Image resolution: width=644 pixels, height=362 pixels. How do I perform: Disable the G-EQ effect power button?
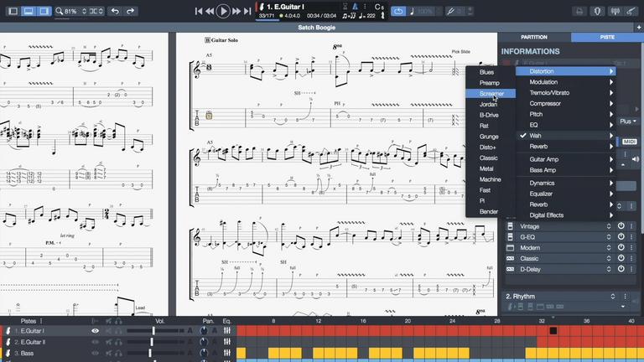pos(621,237)
